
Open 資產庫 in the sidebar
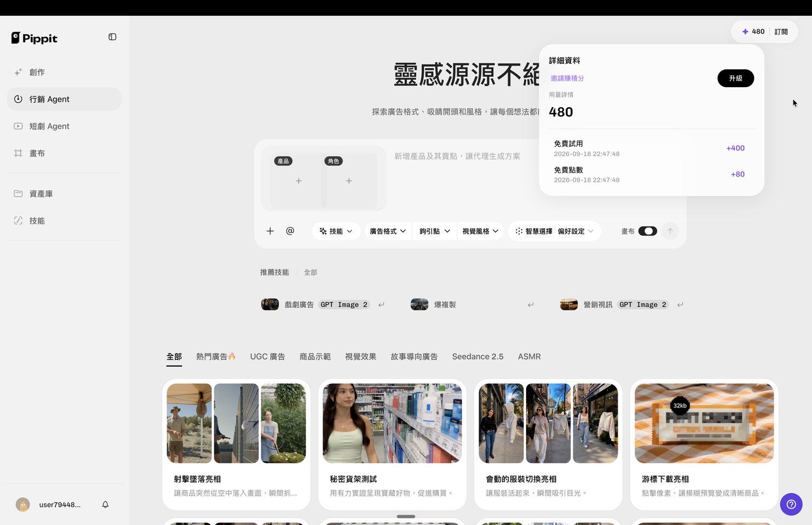[64, 194]
